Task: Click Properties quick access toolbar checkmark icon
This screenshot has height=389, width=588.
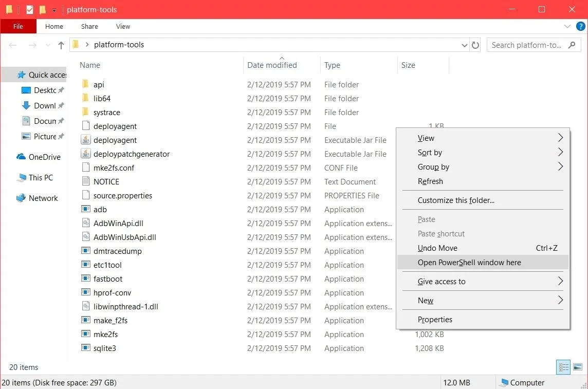Action: pyautogui.click(x=30, y=10)
